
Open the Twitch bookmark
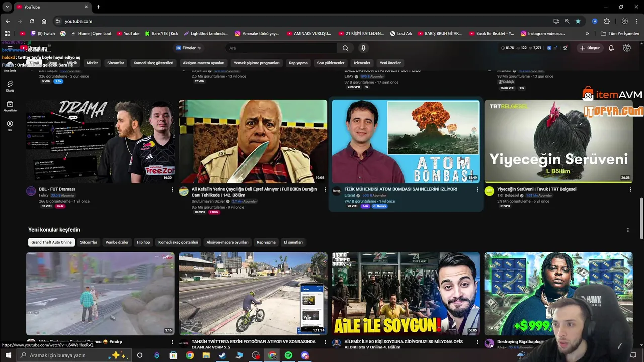coord(43,34)
